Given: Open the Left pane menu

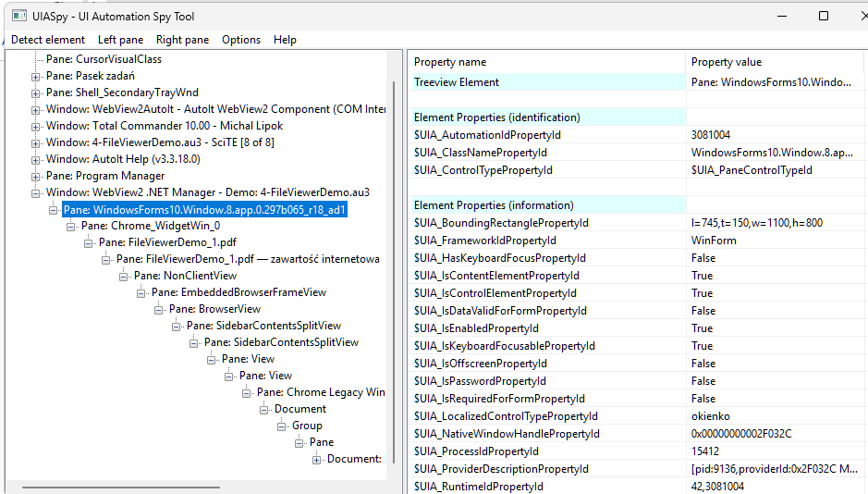Looking at the screenshot, I should (x=120, y=40).
